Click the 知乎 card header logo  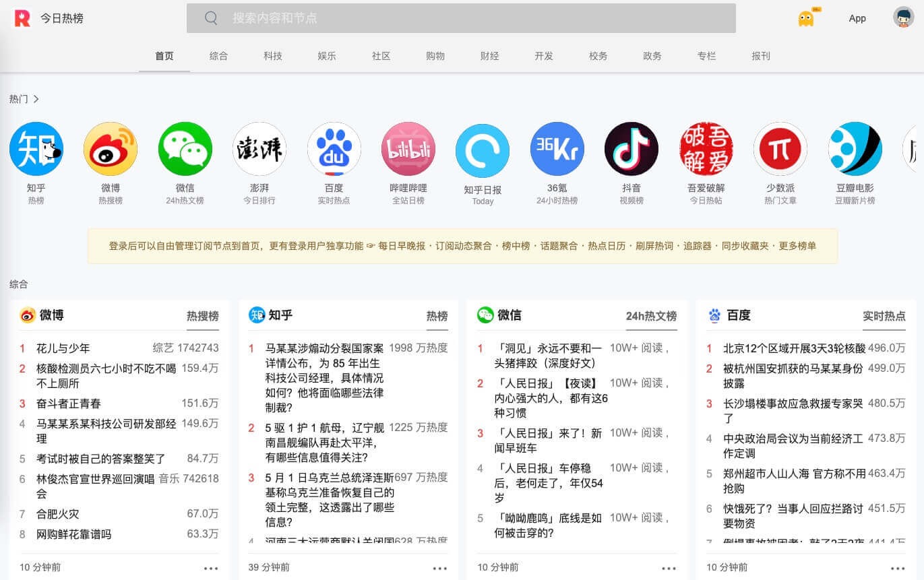[257, 315]
